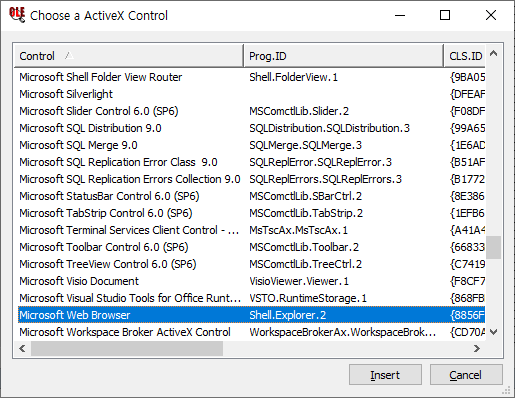This screenshot has width=515, height=398.
Task: Click the OLE viewer title bar icon
Action: [x=17, y=15]
